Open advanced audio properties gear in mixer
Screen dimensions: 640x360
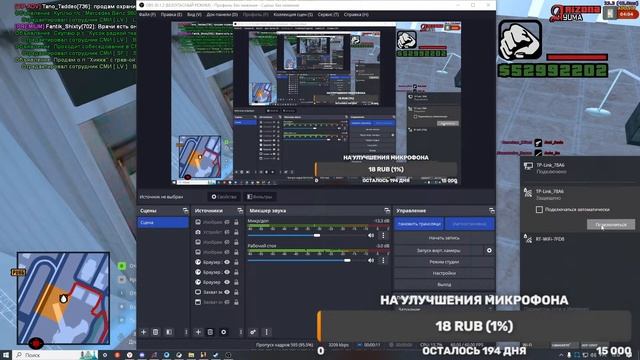tap(253, 332)
